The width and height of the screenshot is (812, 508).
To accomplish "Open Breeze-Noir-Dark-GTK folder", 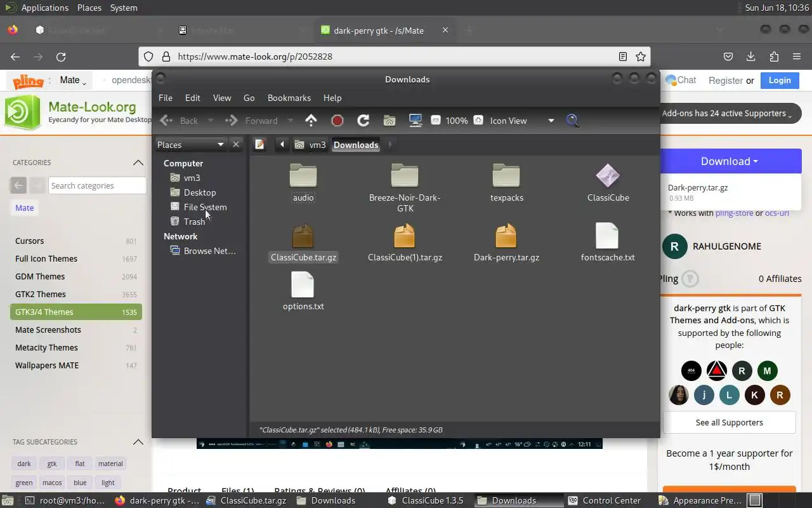I will point(405,188).
